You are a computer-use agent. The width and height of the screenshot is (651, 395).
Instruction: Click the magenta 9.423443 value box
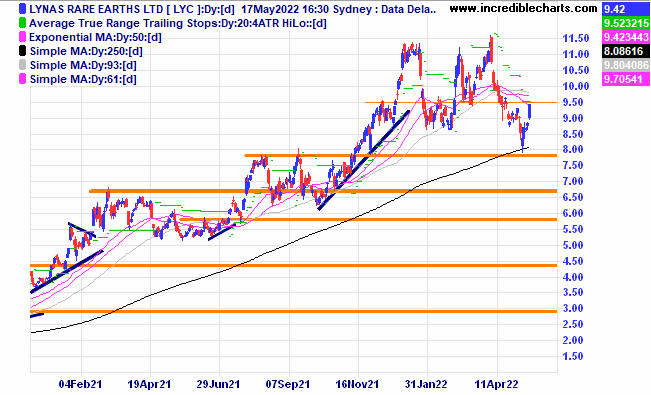(625, 37)
